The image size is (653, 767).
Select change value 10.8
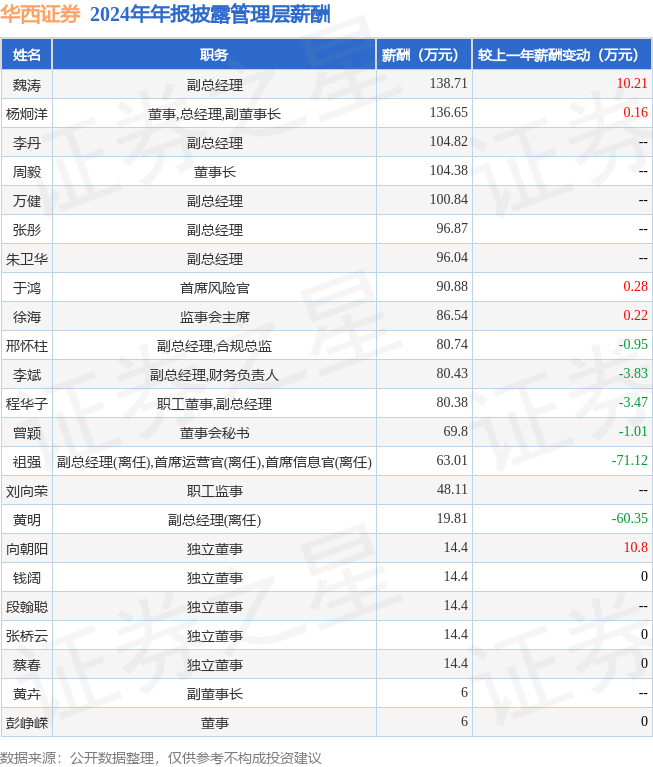[635, 547]
